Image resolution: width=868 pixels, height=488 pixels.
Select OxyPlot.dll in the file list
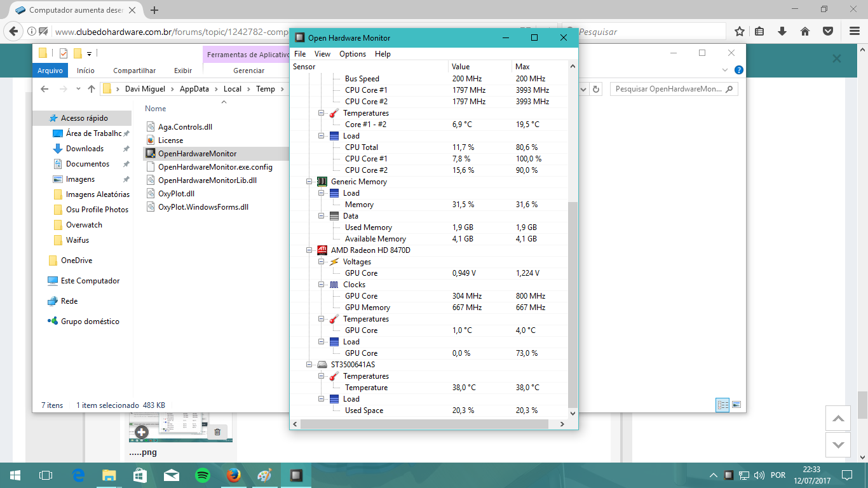(x=176, y=194)
